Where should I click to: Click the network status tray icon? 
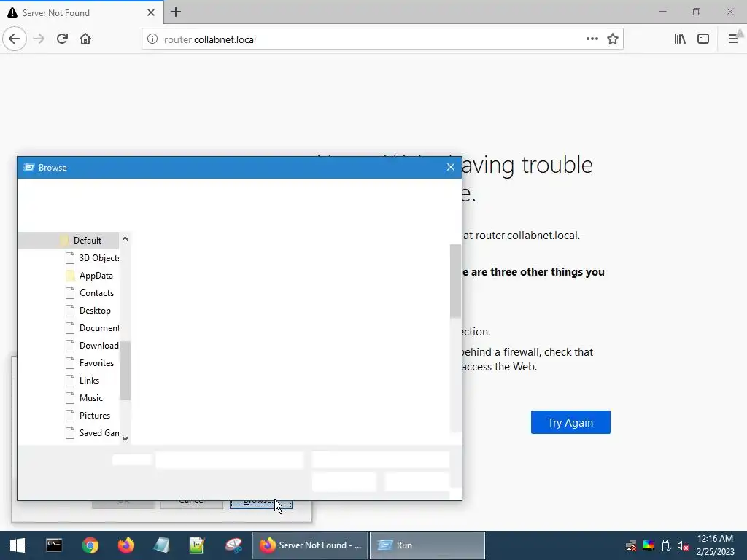[x=631, y=545]
